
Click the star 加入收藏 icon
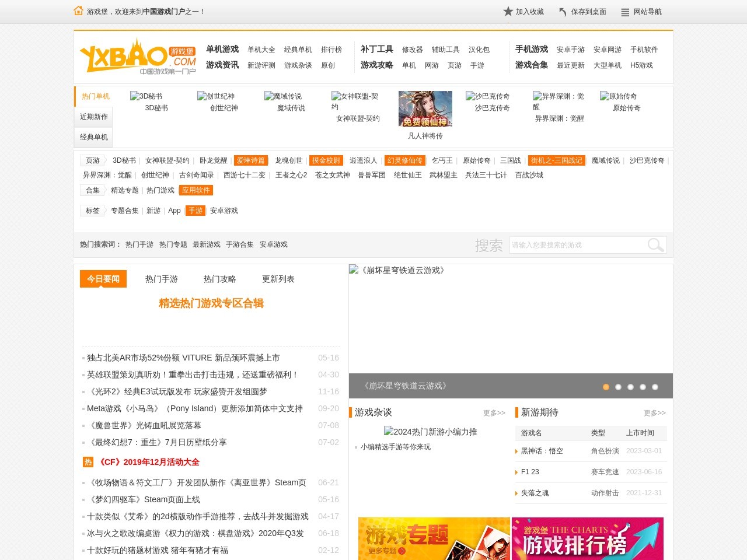coord(508,12)
